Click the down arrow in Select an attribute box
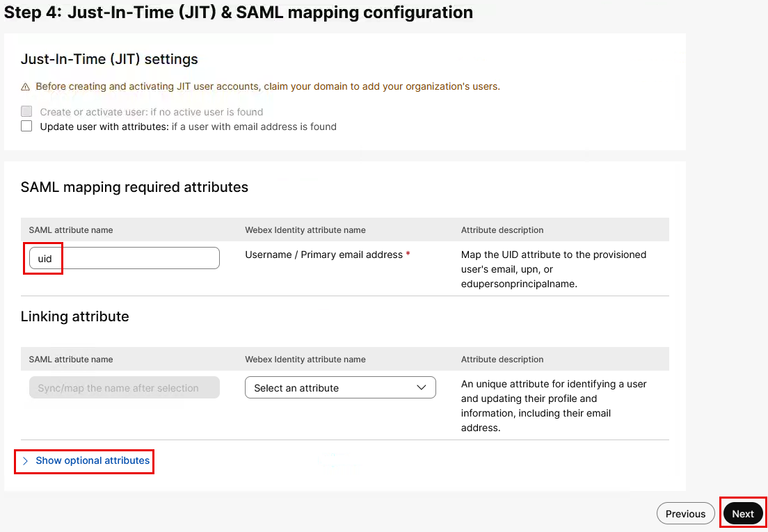The image size is (768, 532). pos(421,388)
